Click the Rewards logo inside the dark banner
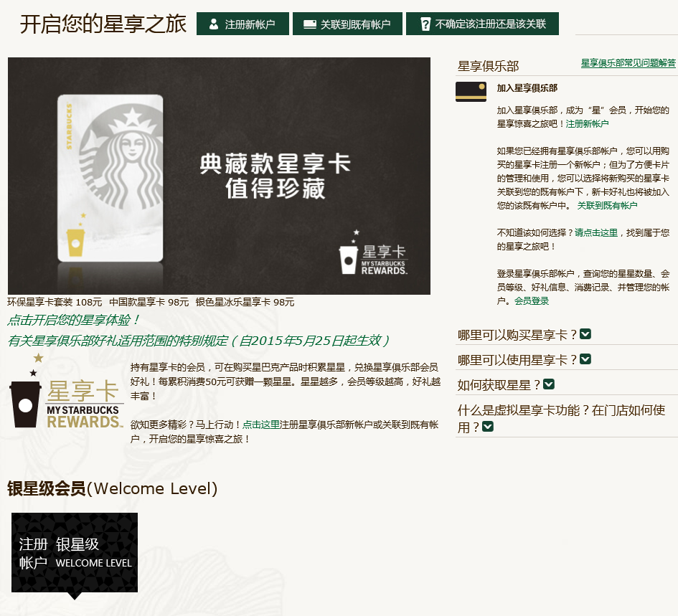The image size is (678, 616). tap(374, 253)
